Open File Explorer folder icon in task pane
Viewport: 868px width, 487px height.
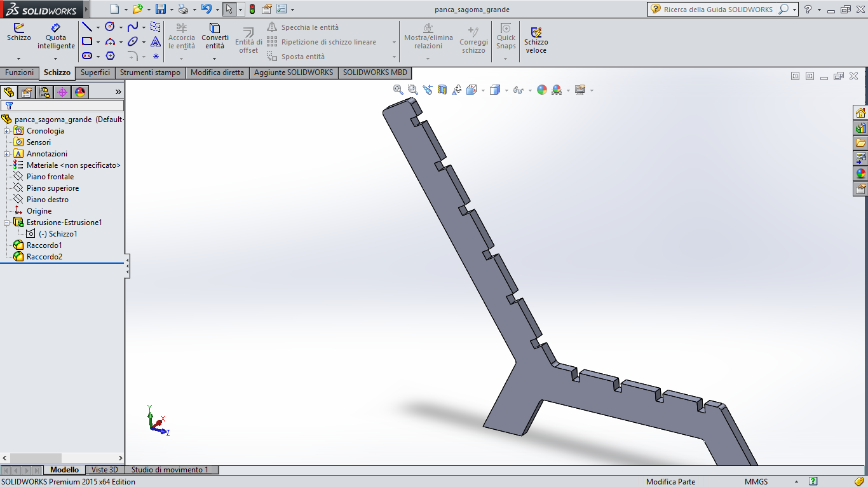860,143
